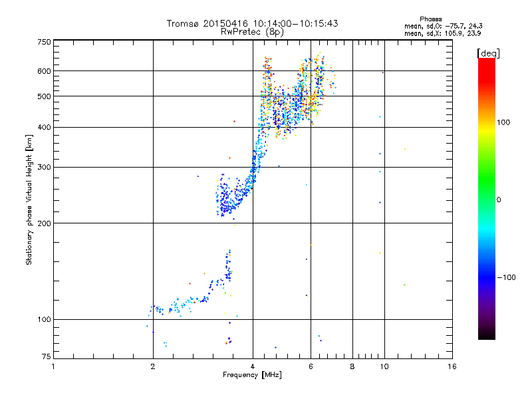Click the x-axis '6' tick label

point(311,366)
